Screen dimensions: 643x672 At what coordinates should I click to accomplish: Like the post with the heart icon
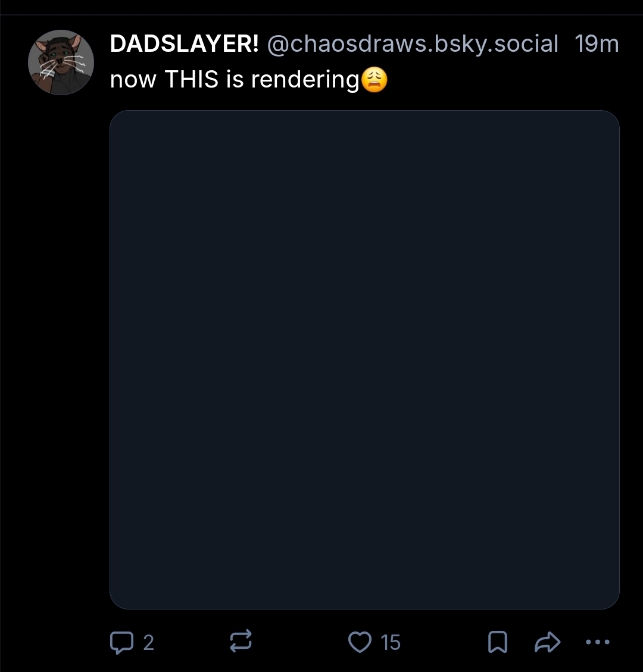pyautogui.click(x=359, y=642)
